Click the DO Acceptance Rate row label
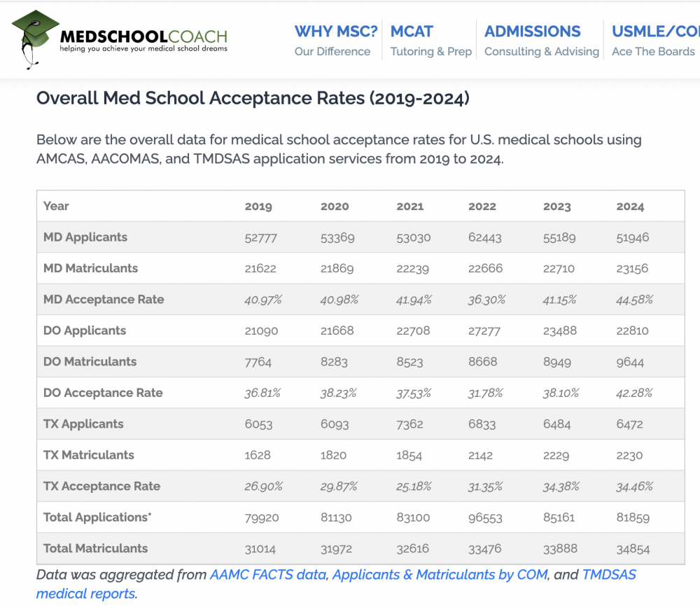Screen dimensions: 700x607 point(103,393)
